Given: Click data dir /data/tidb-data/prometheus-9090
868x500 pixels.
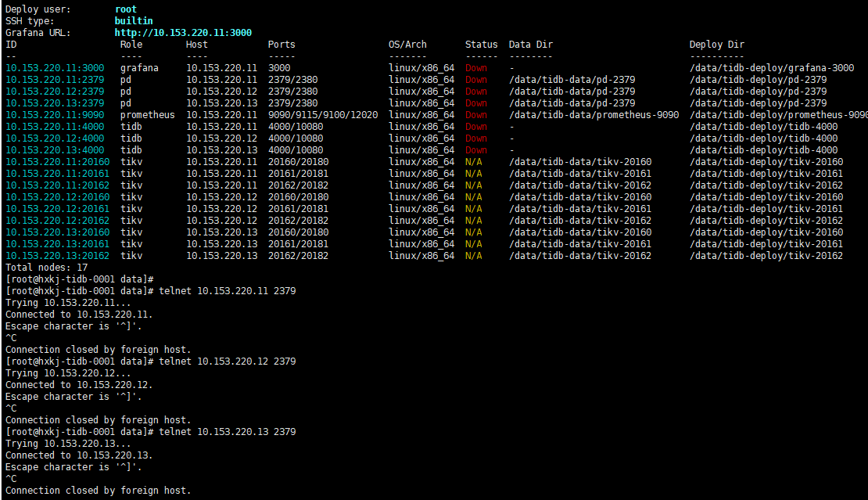Looking at the screenshot, I should [594, 115].
